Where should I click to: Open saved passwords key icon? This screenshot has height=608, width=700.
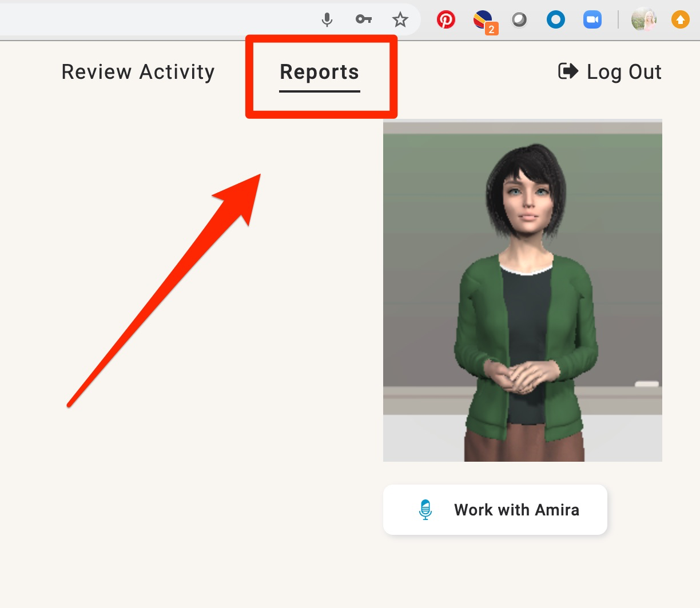[x=364, y=20]
